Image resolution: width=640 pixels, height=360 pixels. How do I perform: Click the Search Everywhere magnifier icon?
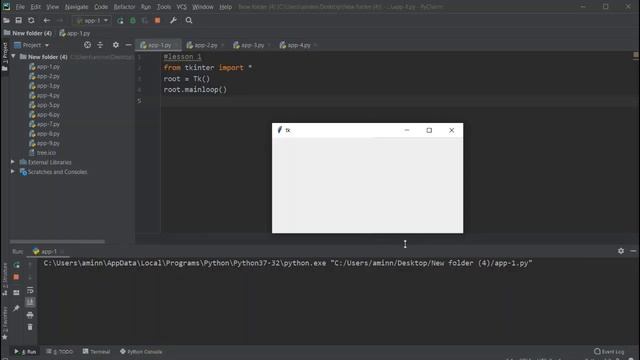pyautogui.click(x=189, y=20)
